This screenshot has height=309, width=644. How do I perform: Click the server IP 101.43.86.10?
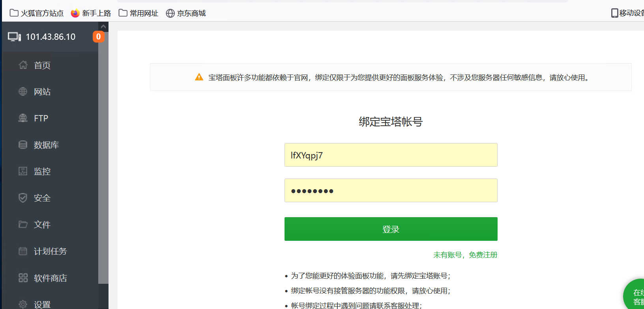51,37
